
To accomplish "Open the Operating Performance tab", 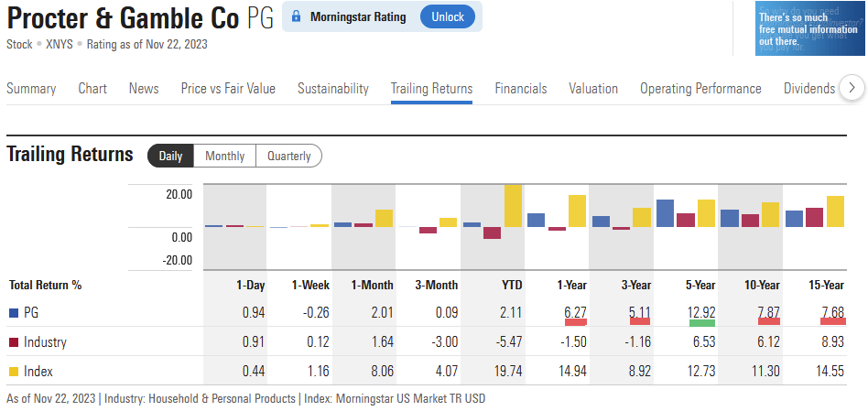I will [700, 89].
